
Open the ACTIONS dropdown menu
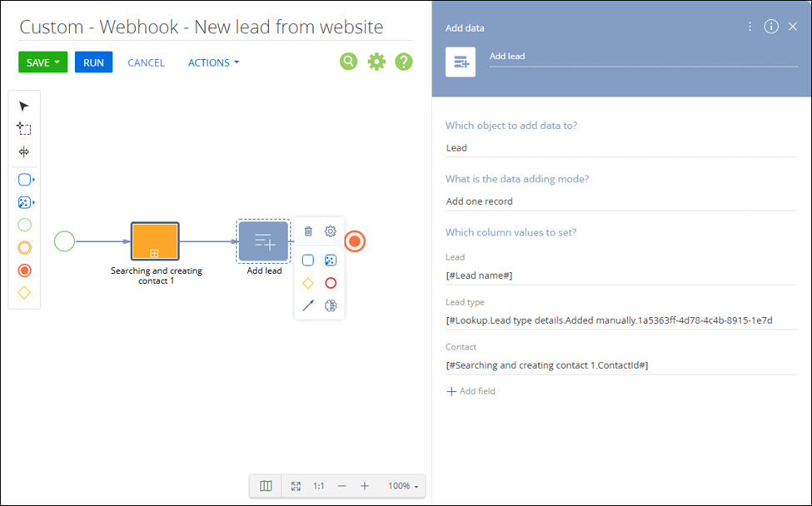coord(213,63)
